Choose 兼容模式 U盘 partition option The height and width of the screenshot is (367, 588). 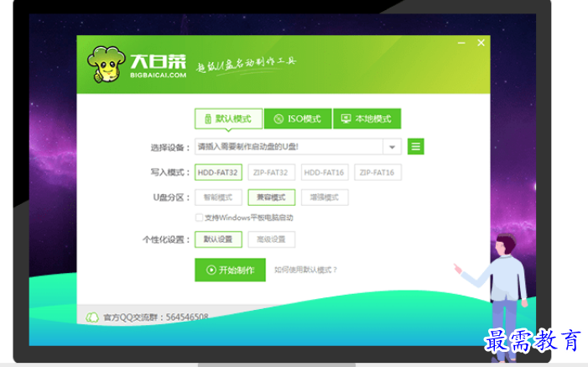point(271,197)
